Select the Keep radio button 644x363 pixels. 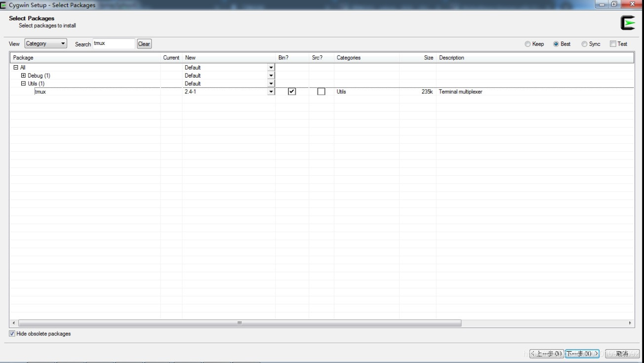click(528, 43)
